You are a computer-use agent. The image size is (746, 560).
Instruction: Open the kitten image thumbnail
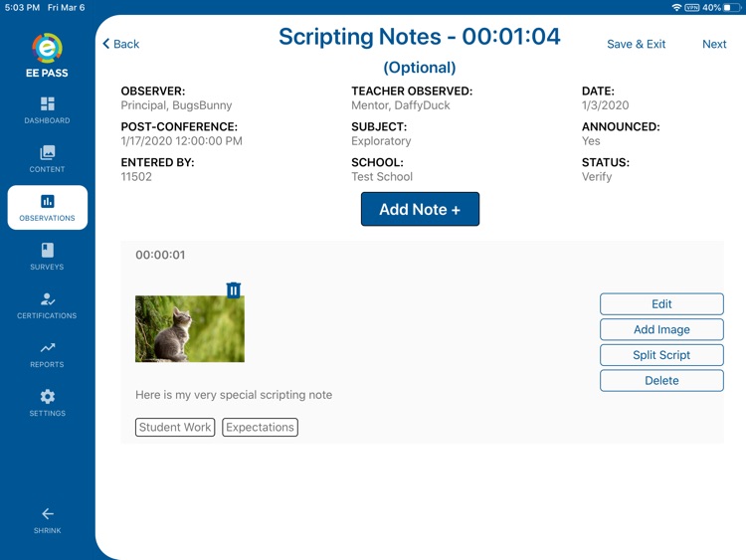(x=190, y=329)
